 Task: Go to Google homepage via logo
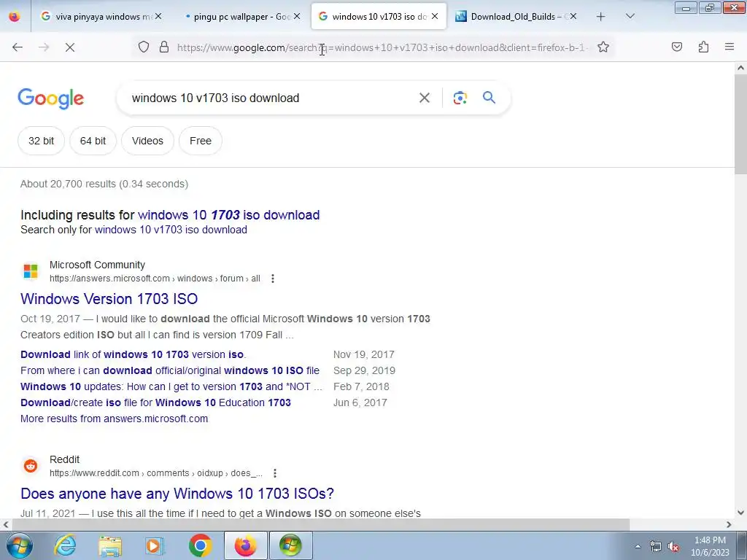51,98
